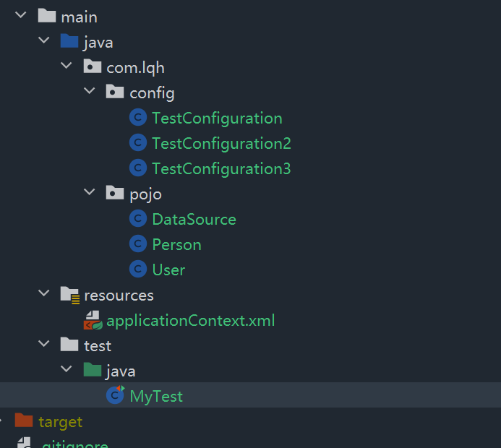Screen dimensions: 501x448
Task: Collapse the main folder chevron
Action: (x=21, y=14)
